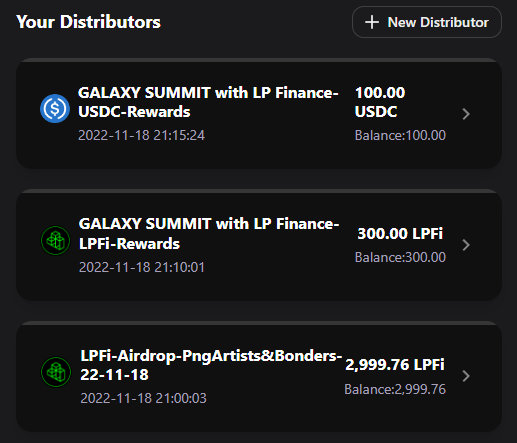The image size is (517, 443).
Task: Select LPFi-Airdrop-PngArtists&Bonders-22-11-18 title
Action: pos(211,365)
